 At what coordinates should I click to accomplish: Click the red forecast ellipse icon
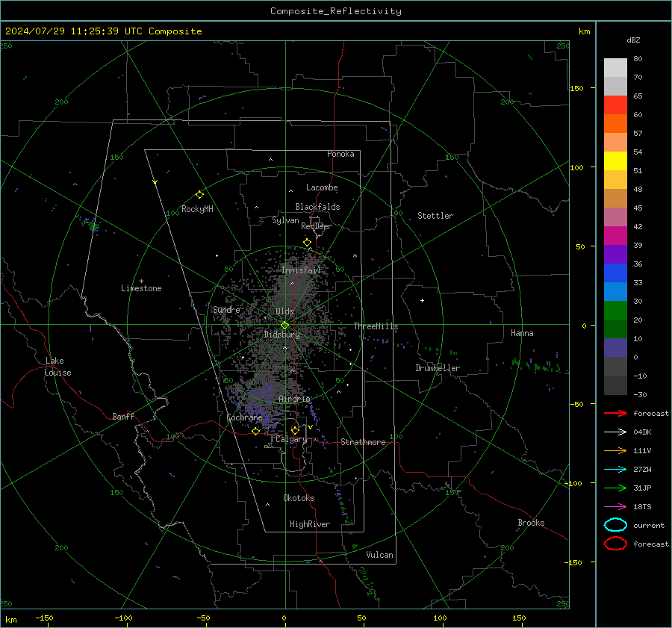pos(615,544)
